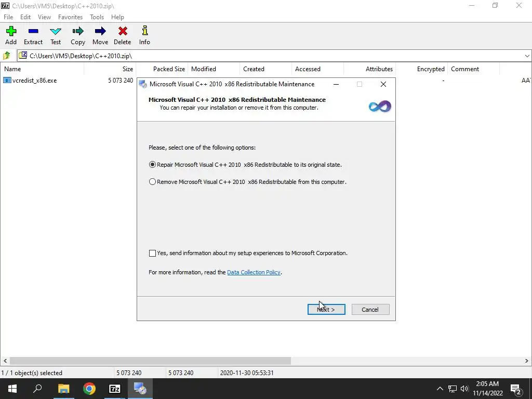Open File Explorer from the taskbar
The width and height of the screenshot is (532, 399).
(63, 389)
